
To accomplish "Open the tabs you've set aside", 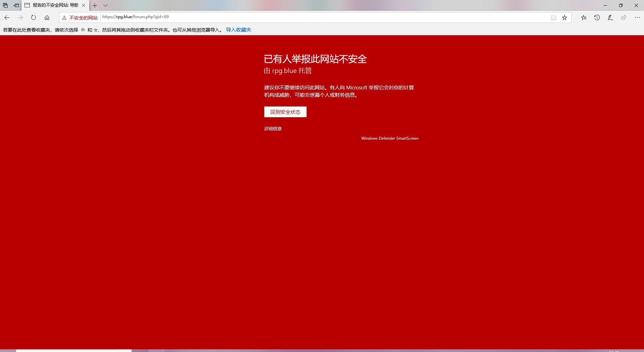I will [x=5, y=5].
